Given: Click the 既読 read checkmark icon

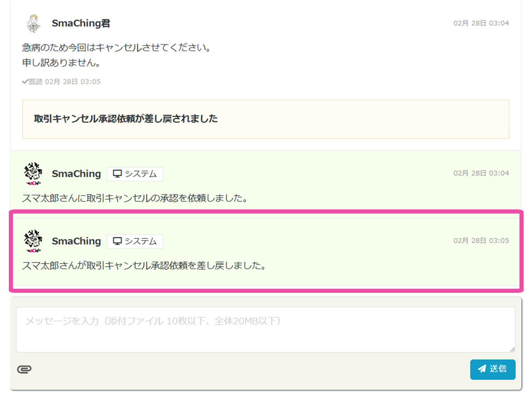Looking at the screenshot, I should pos(25,82).
